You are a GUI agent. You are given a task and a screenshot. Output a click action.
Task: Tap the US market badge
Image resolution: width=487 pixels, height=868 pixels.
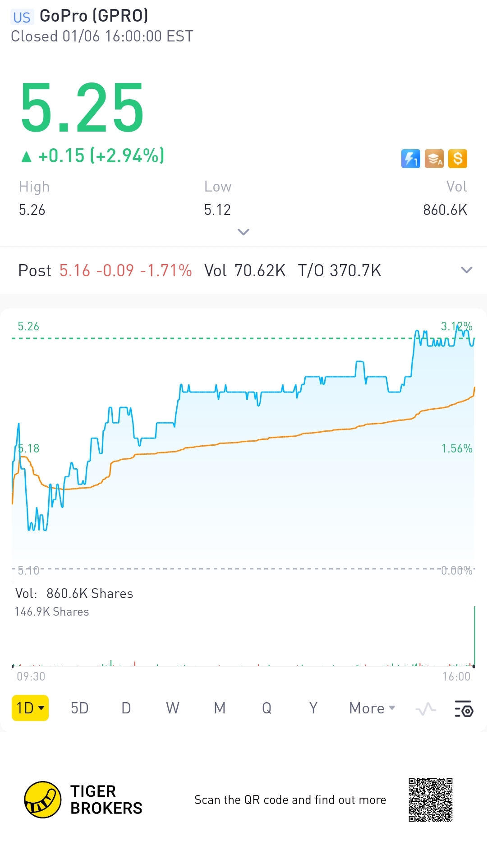(x=22, y=17)
